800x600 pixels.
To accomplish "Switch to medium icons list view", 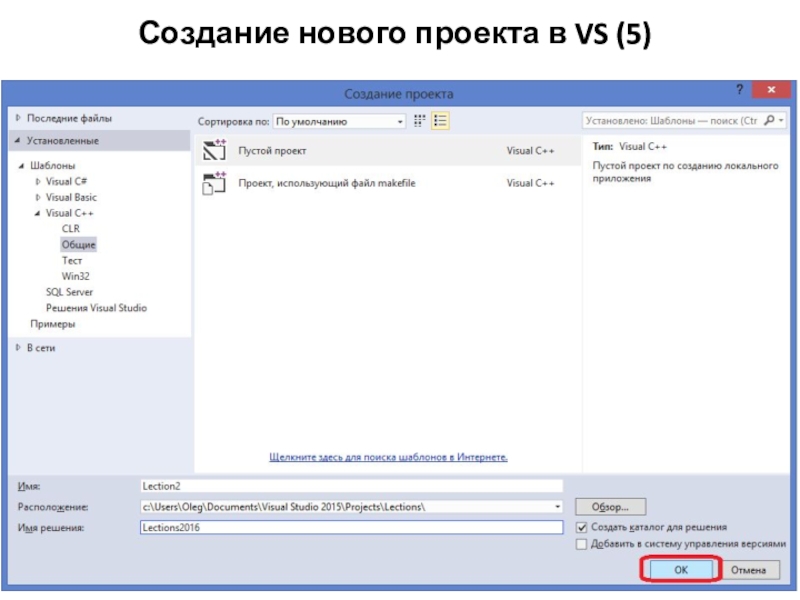I will (440, 121).
